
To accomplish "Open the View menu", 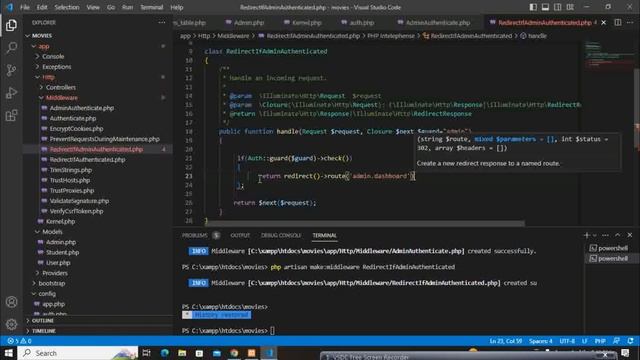I will tap(93, 7).
